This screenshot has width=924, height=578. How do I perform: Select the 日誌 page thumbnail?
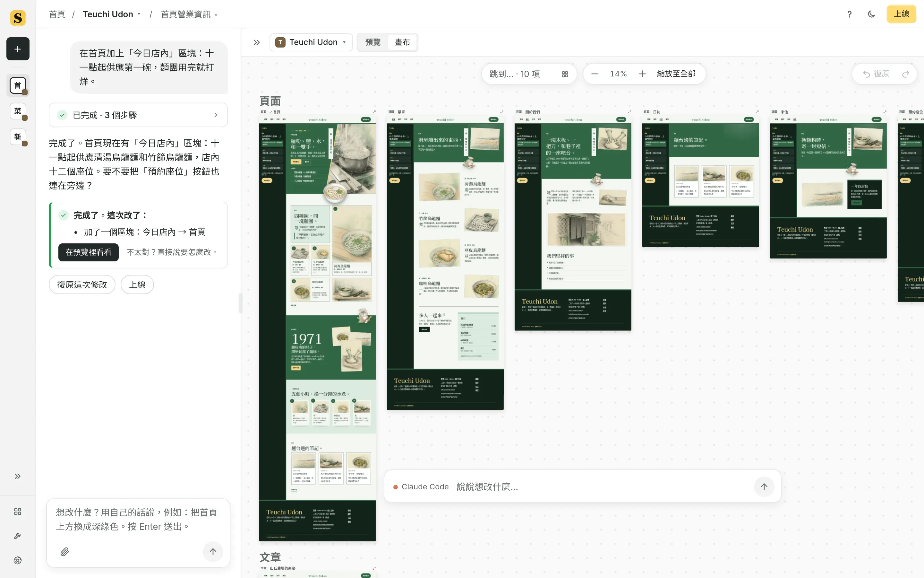point(700,181)
